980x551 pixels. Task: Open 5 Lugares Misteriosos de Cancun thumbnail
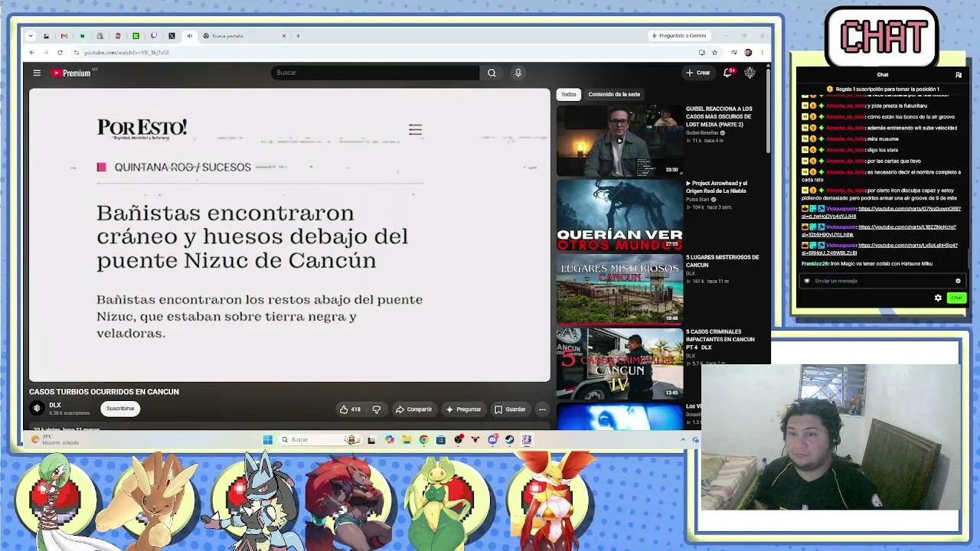tap(619, 289)
